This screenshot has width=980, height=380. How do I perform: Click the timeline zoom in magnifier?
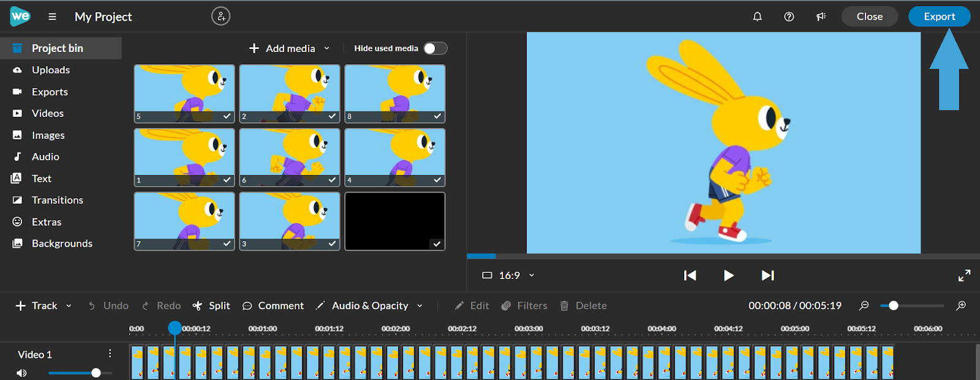[961, 305]
